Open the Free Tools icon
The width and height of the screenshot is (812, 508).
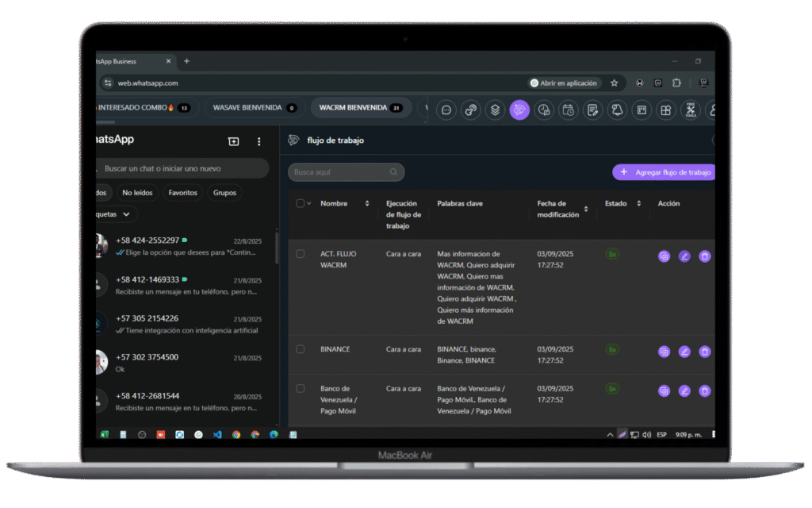pyautogui.click(x=691, y=110)
